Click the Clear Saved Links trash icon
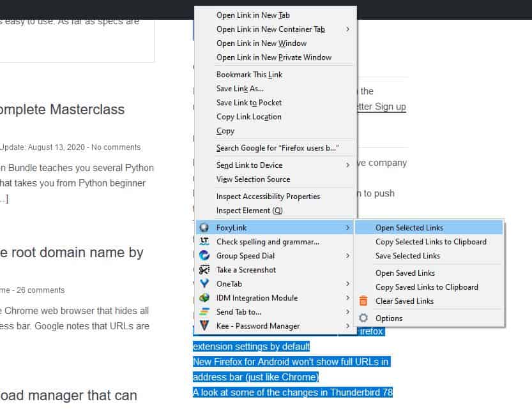 click(363, 301)
